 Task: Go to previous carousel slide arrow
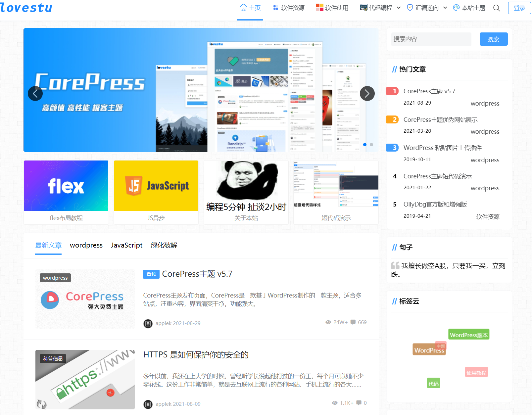tap(35, 94)
